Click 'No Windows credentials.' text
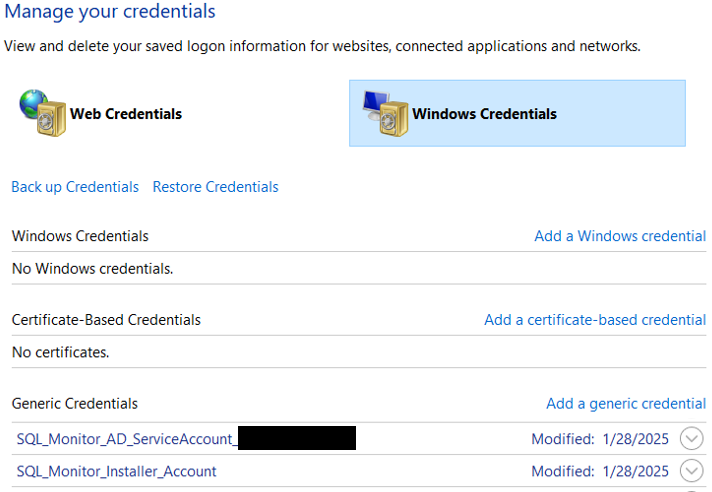This screenshot has width=712, height=492. pyautogui.click(x=93, y=269)
